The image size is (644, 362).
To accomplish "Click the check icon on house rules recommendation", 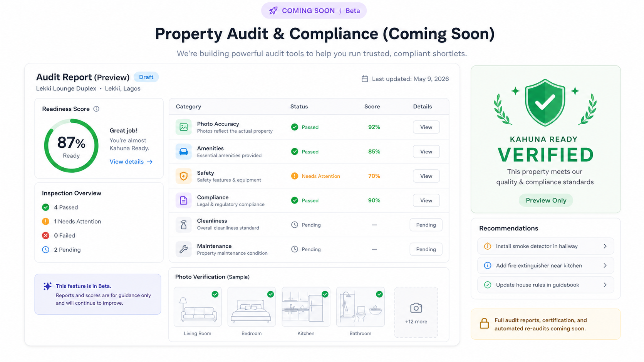I will pyautogui.click(x=488, y=285).
